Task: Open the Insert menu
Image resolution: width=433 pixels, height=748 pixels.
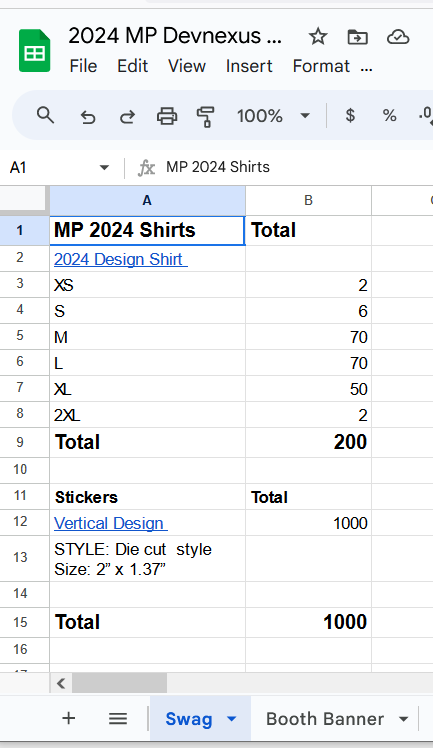Action: pos(249,66)
